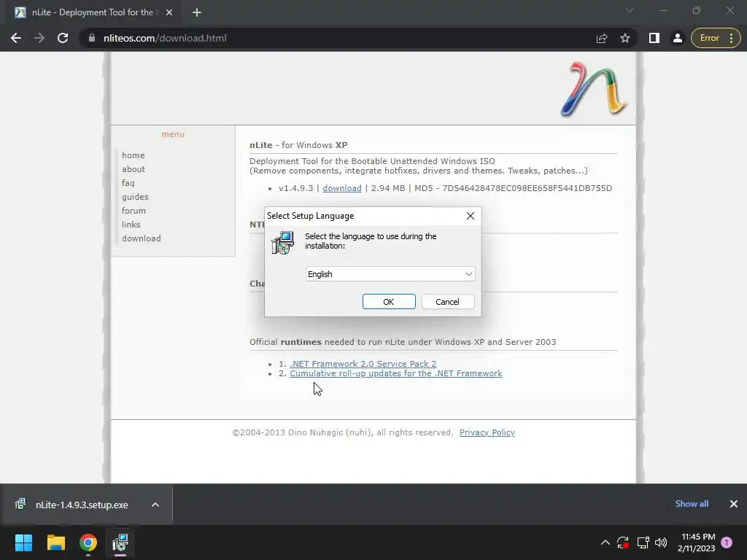Expand the English language dropdown

click(x=390, y=274)
